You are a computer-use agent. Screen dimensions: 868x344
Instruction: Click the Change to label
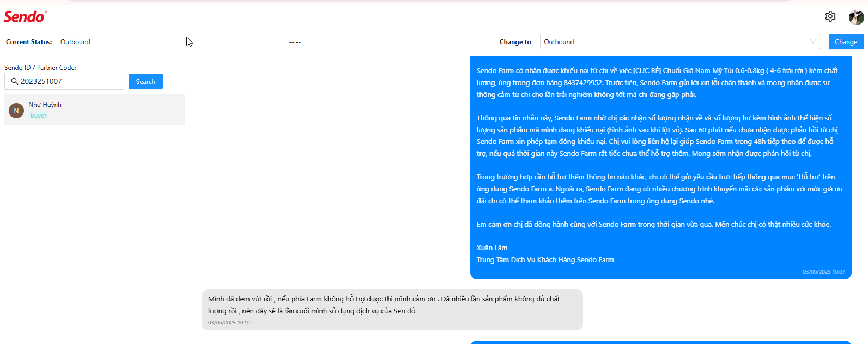(x=515, y=42)
